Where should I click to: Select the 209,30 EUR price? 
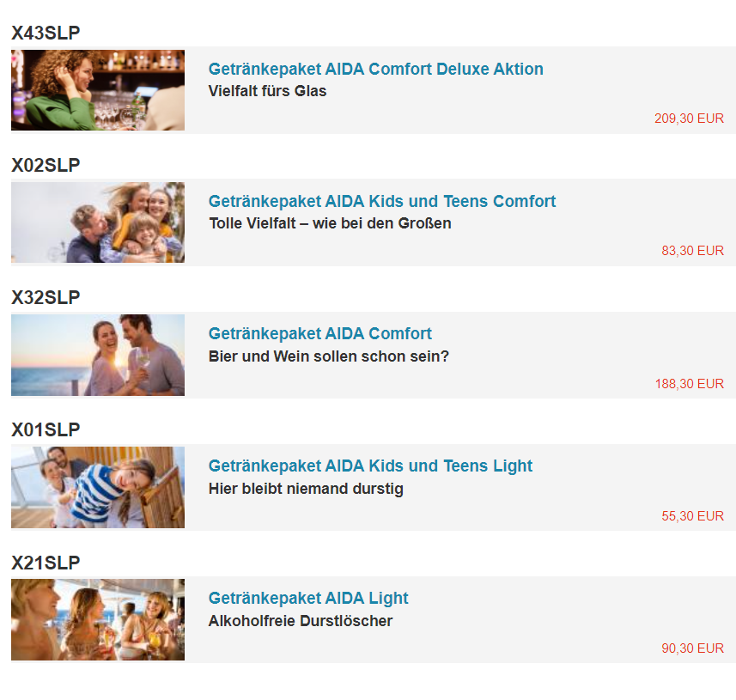[689, 119]
